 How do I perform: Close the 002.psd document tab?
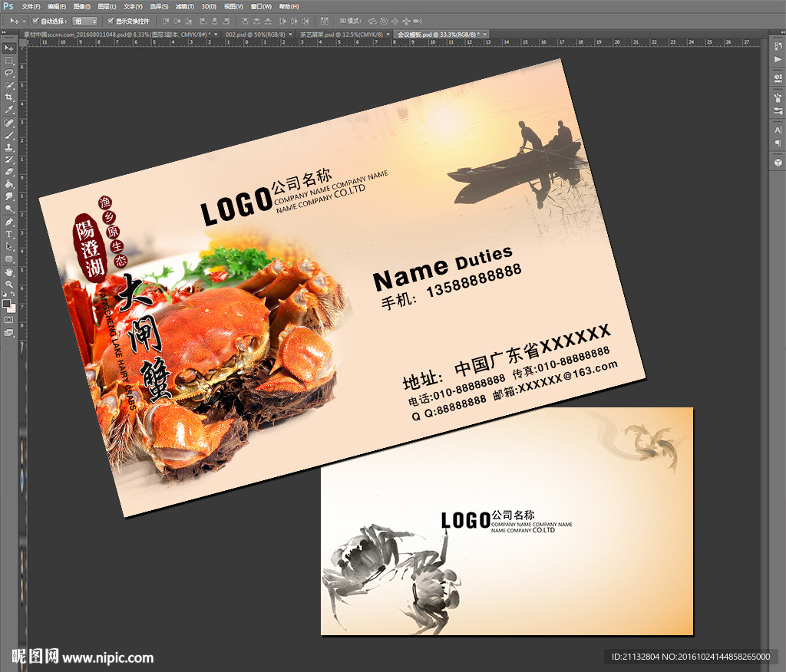point(290,35)
